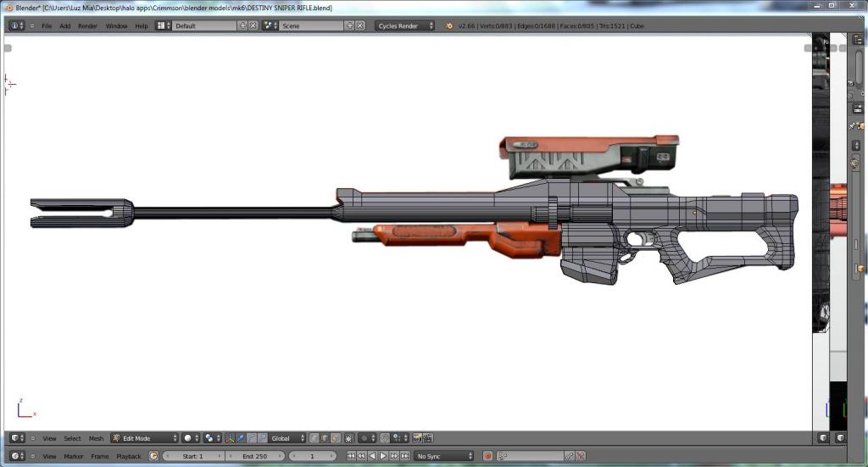Click the active keying set field

pos(530,456)
